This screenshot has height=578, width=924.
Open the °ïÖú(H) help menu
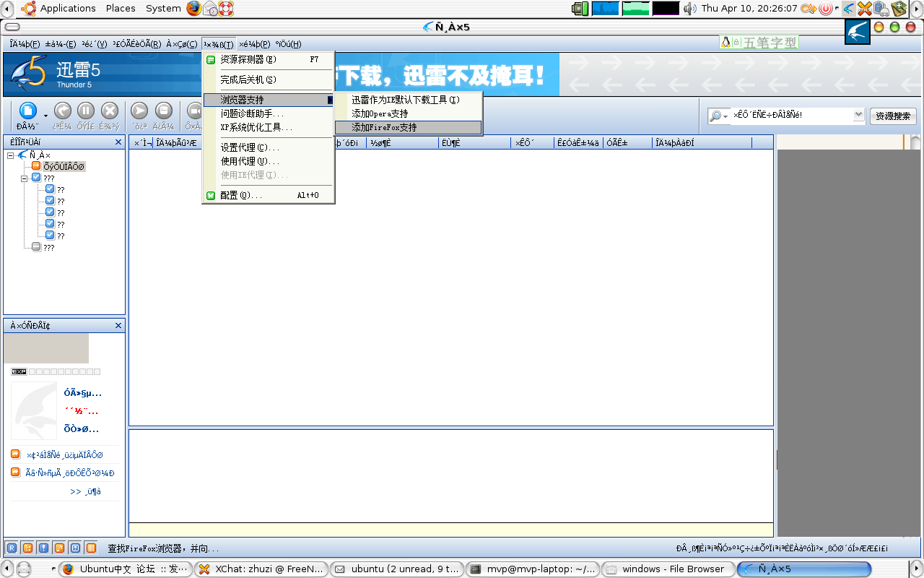coord(288,44)
